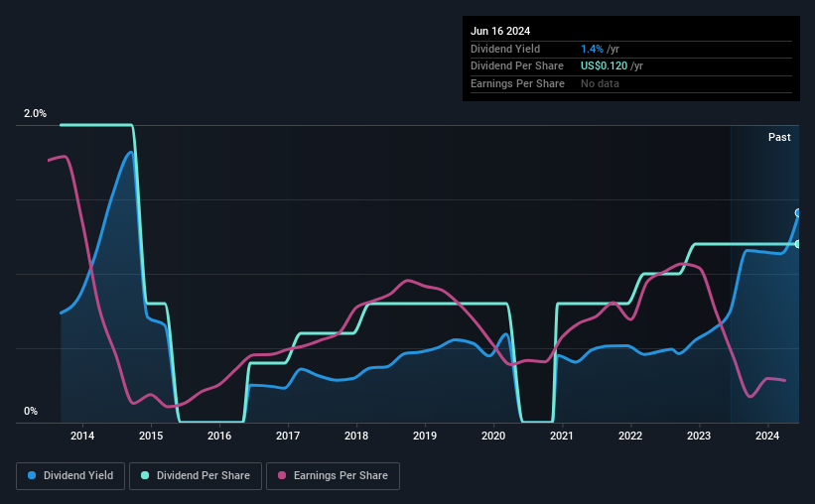Select the 2018 x-axis label
Viewport: 815px width, 504px height.
(356, 436)
